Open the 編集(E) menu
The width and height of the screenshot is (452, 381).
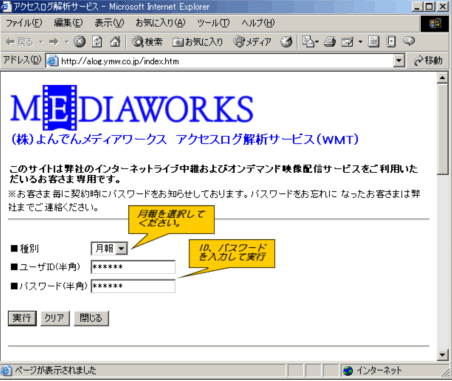(x=68, y=23)
